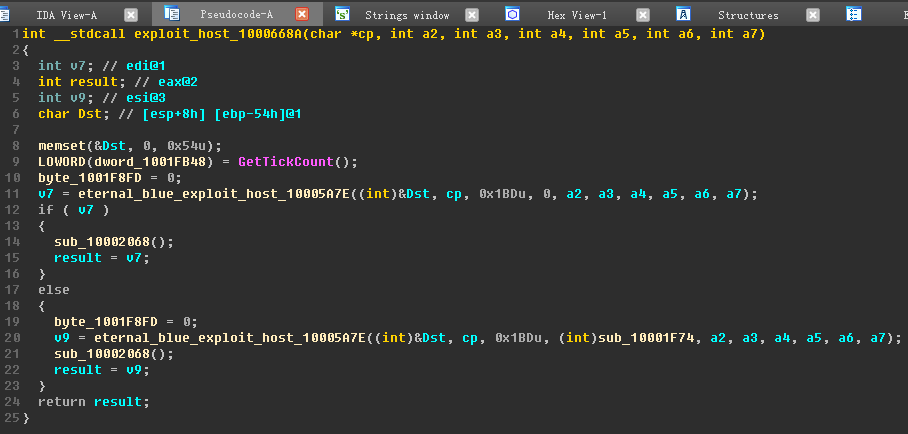Click the Strings window 's' icon
908x434 pixels.
pyautogui.click(x=342, y=14)
